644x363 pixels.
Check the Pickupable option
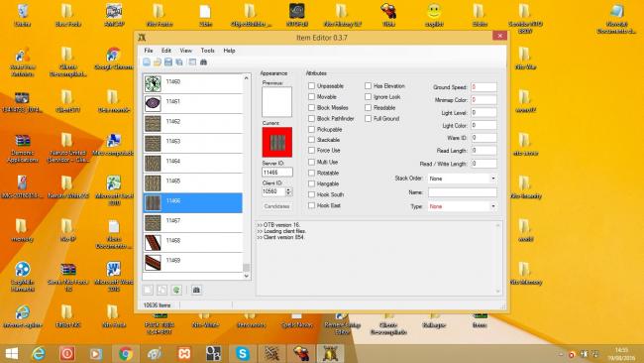click(x=311, y=129)
